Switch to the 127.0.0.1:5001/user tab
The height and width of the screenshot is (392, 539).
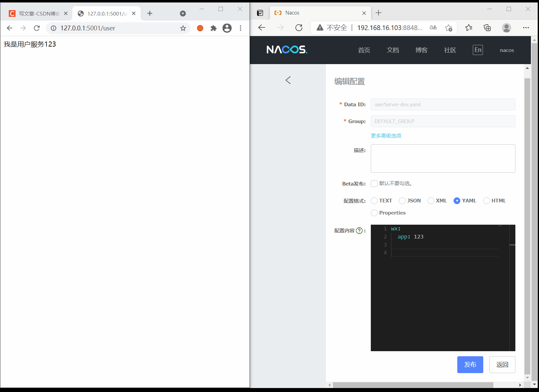tap(106, 13)
